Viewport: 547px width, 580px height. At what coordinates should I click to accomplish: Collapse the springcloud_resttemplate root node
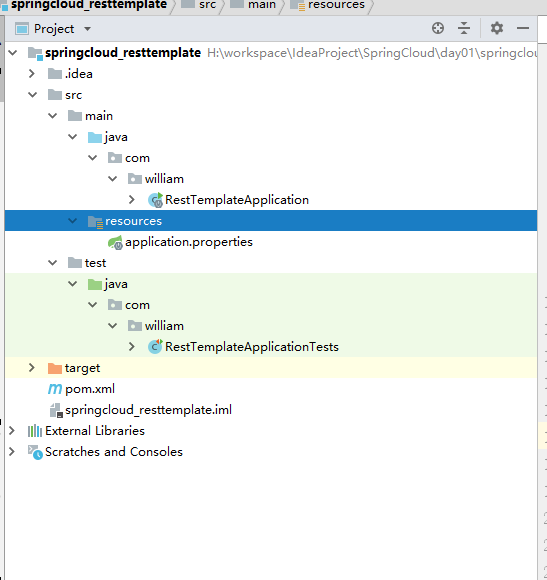click(13, 53)
